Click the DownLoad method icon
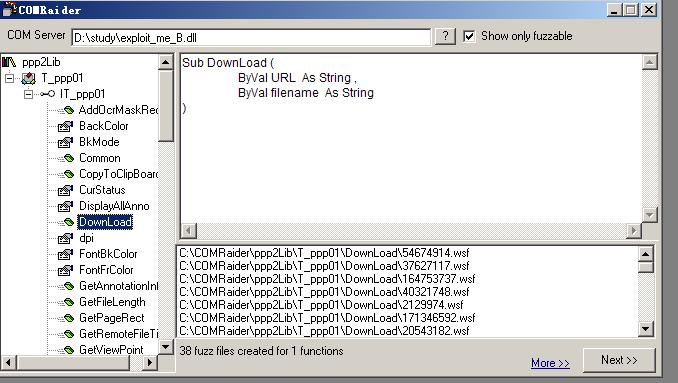The width and height of the screenshot is (678, 383). click(x=67, y=222)
